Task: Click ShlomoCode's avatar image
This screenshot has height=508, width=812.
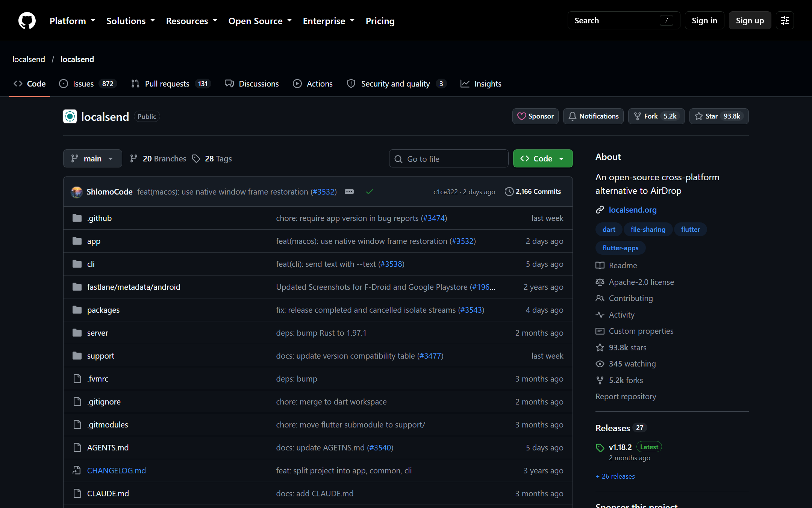Action: coord(77,192)
